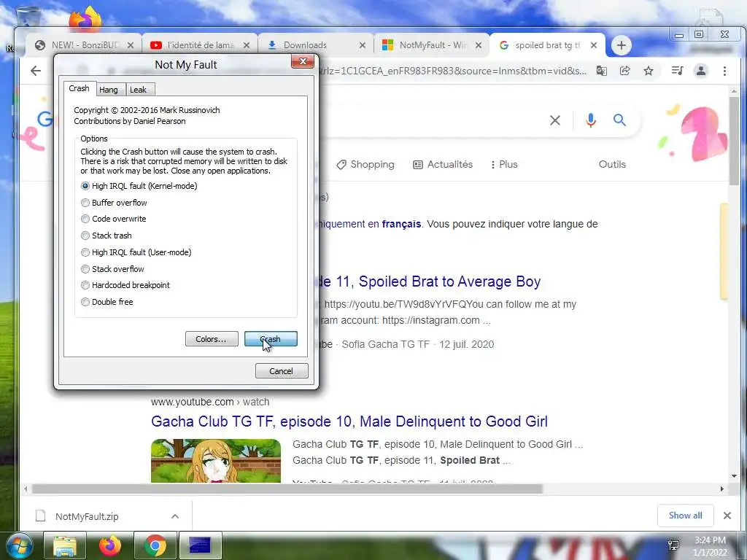747x560 pixels.
Task: Expand the Plus more-filters menu
Action: tap(504, 164)
